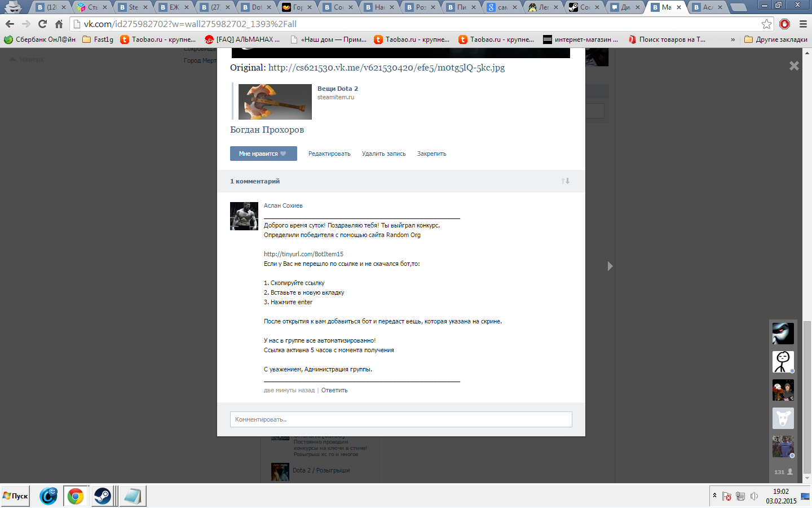The height and width of the screenshot is (508, 812).
Task: Open the Сбербанк ОнЛ@йн bookmark
Action: point(39,40)
